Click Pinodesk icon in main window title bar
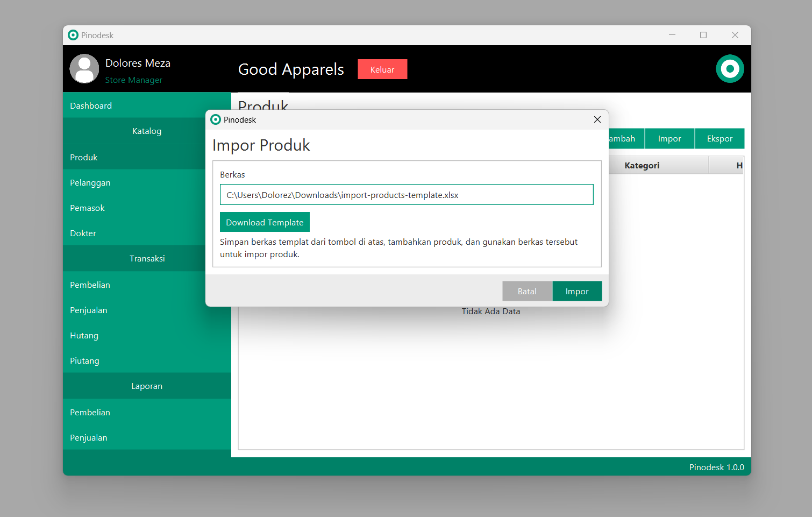The height and width of the screenshot is (517, 812). (73, 35)
